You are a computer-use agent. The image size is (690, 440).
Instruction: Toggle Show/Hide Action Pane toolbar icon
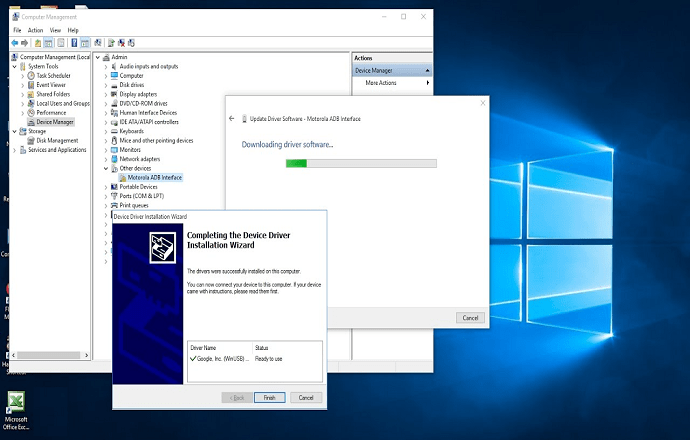pyautogui.click(x=84, y=43)
